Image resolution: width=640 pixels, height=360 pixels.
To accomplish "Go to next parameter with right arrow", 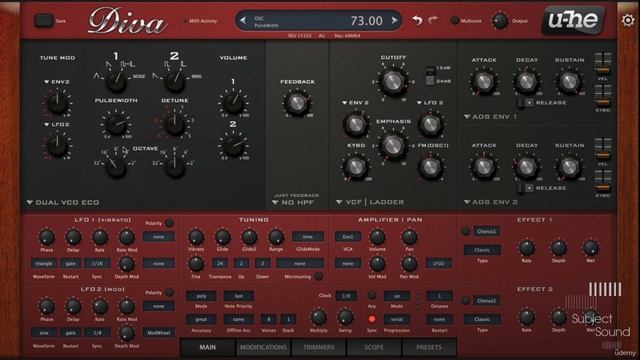I will (394, 20).
